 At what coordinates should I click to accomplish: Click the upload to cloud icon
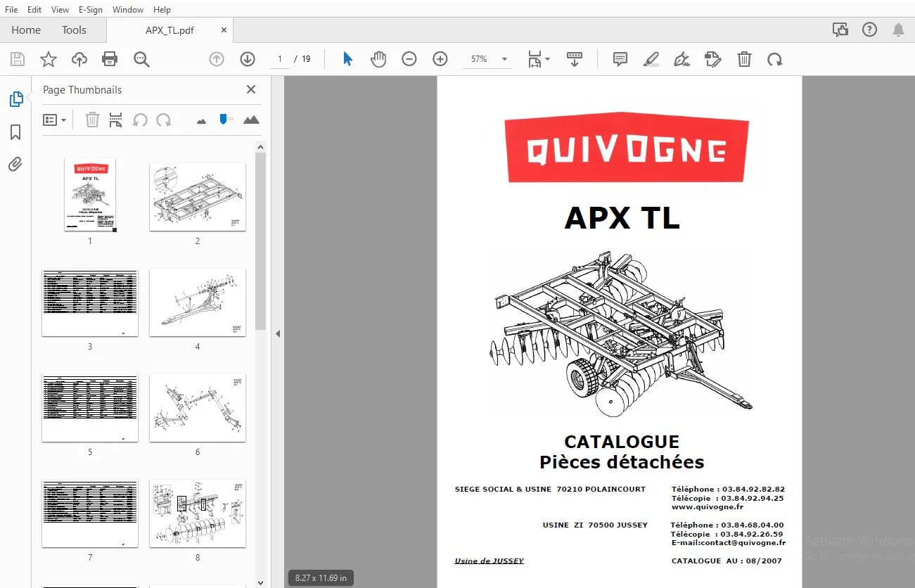pos(79,59)
